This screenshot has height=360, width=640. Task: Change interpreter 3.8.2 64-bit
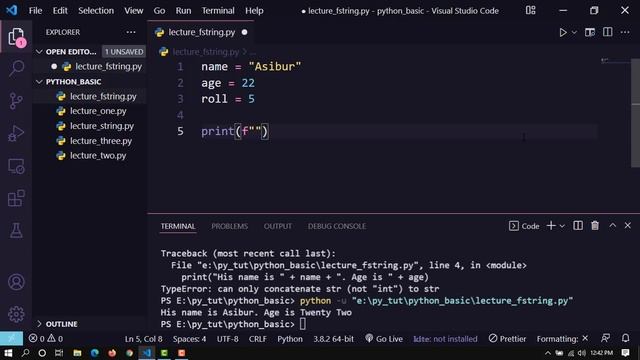333,339
